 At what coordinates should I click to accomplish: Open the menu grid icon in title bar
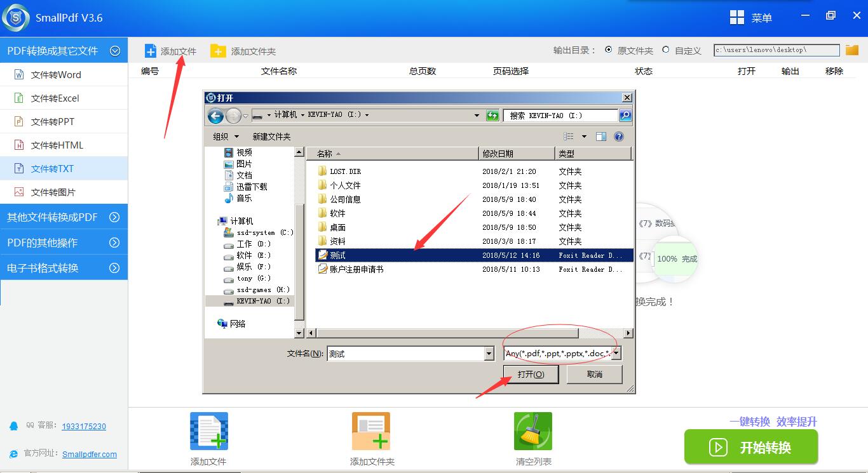click(737, 17)
